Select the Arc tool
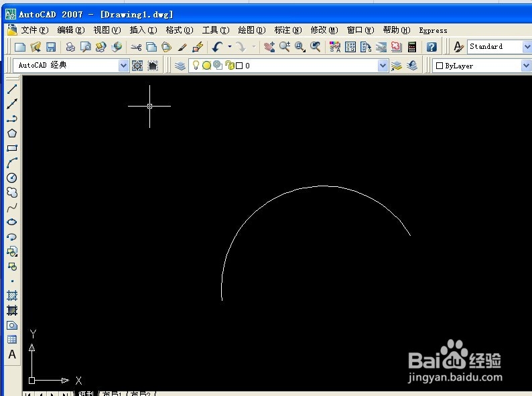This screenshot has height=396, width=532. (x=12, y=163)
